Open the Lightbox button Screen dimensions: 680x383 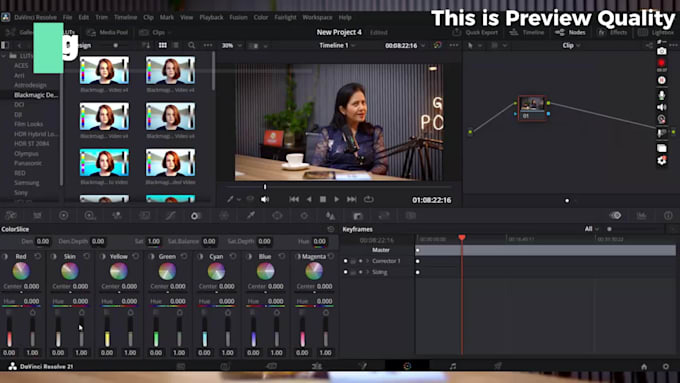pyautogui.click(x=656, y=33)
